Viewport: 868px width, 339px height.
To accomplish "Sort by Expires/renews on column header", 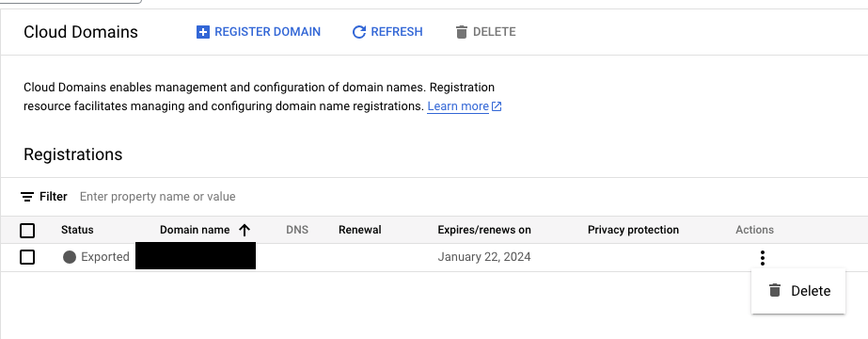I will click(484, 230).
